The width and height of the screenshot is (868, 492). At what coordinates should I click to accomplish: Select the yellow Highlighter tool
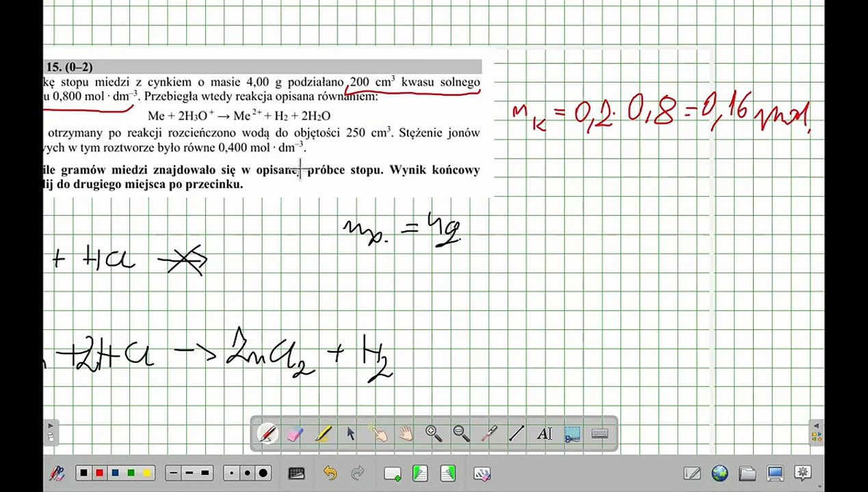tap(323, 433)
